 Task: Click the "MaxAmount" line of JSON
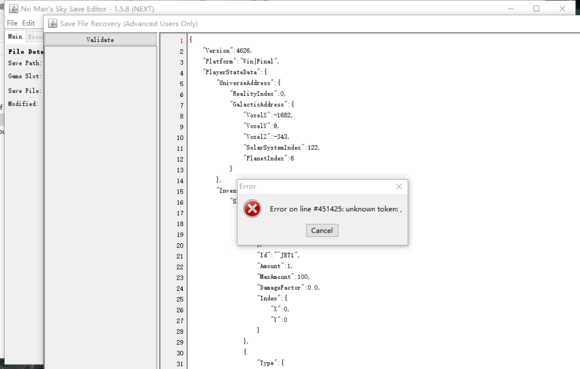coord(283,277)
